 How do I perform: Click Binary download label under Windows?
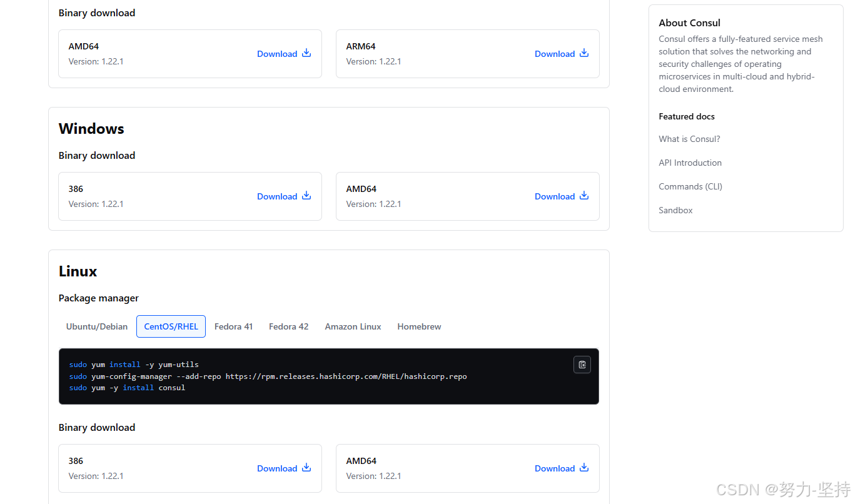coord(97,156)
